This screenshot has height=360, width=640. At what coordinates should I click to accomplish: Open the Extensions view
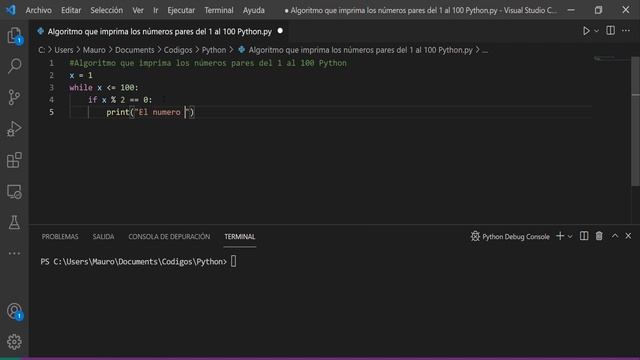click(x=14, y=160)
